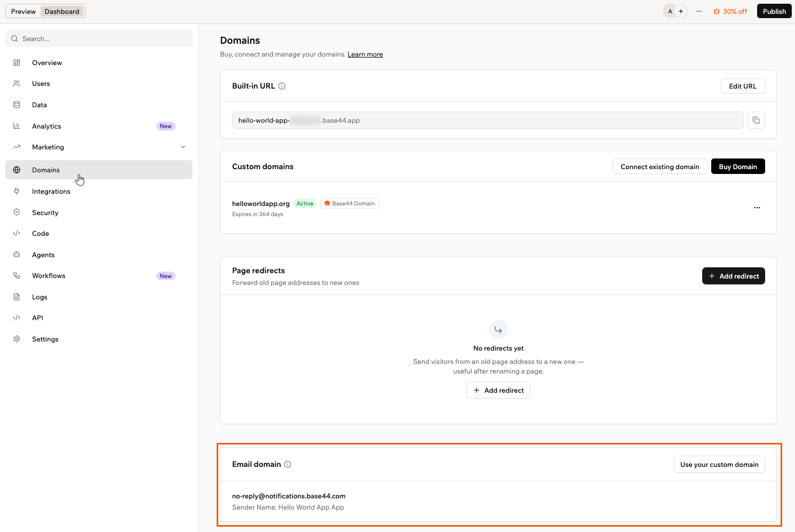The image size is (795, 532).
Task: Click the plus invite collaborator icon
Action: point(681,11)
